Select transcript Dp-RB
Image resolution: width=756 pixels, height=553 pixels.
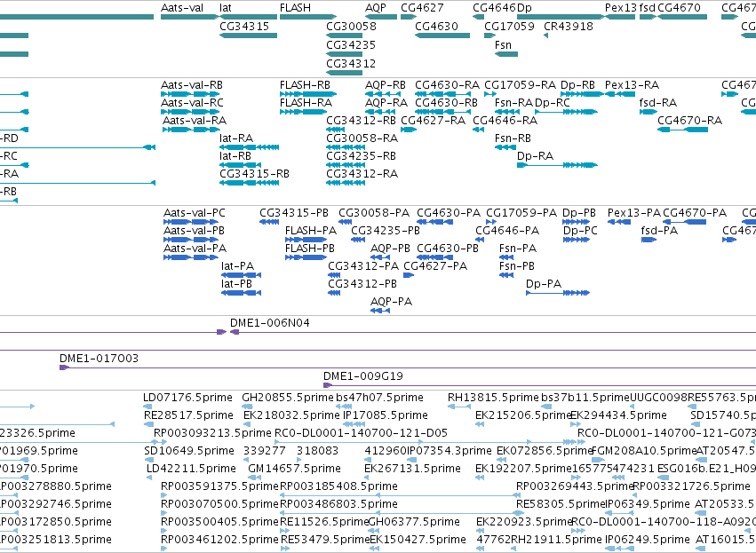tap(577, 85)
